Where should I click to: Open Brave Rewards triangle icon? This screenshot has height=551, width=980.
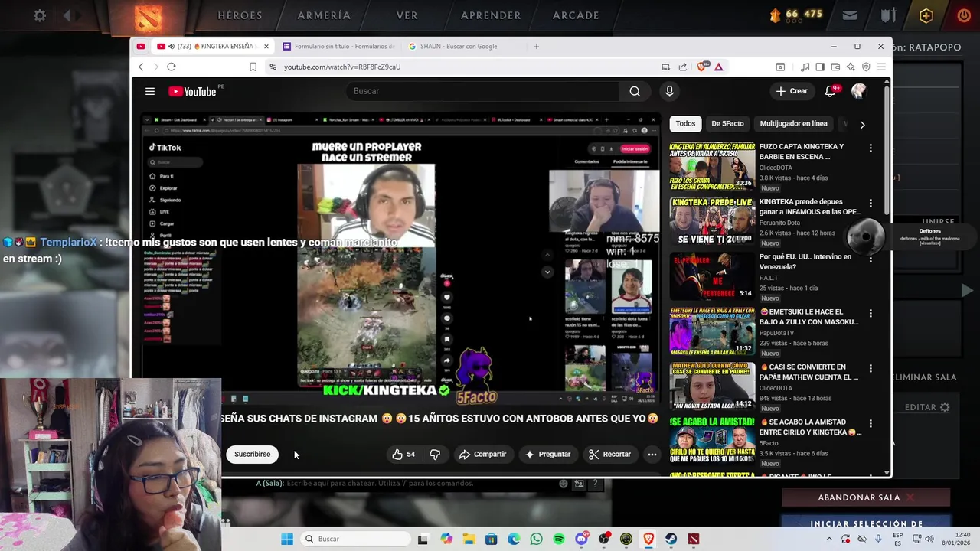(x=718, y=67)
